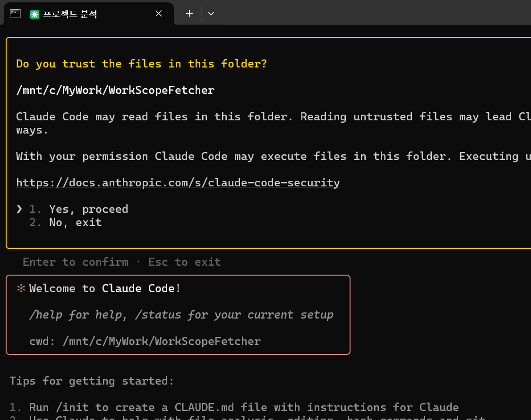Click the '/help for help, /status' line

click(x=181, y=315)
